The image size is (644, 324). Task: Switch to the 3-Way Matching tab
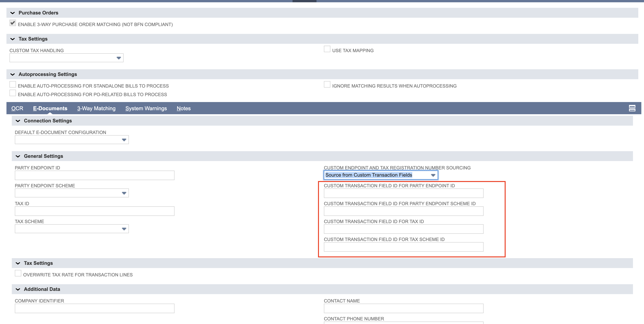click(96, 109)
